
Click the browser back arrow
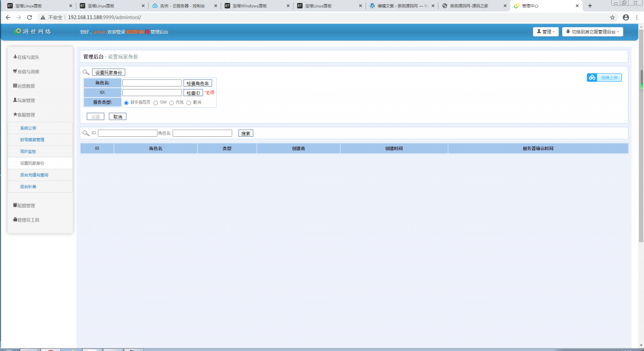[8, 17]
